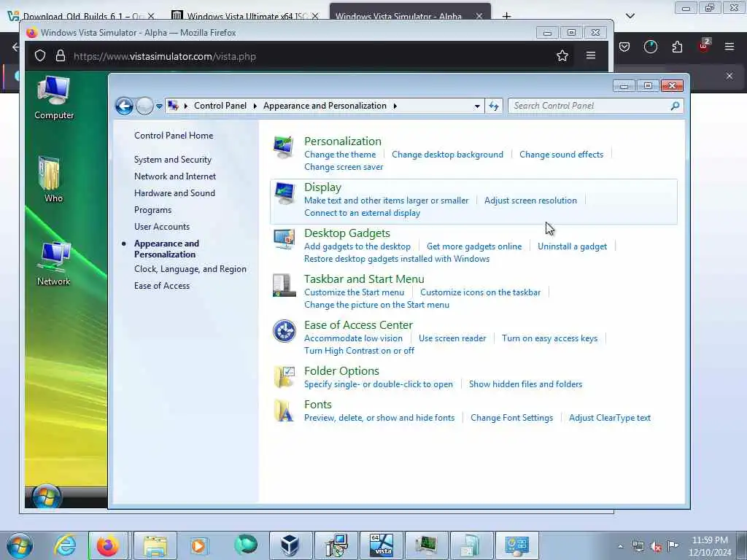Open the recent pages dropdown arrow
The width and height of the screenshot is (747, 560).
(159, 106)
